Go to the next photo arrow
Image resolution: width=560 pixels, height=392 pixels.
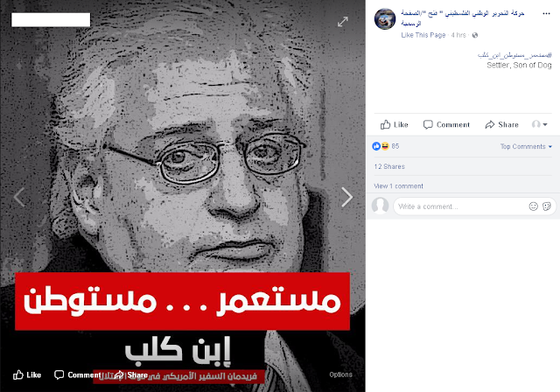pyautogui.click(x=346, y=197)
